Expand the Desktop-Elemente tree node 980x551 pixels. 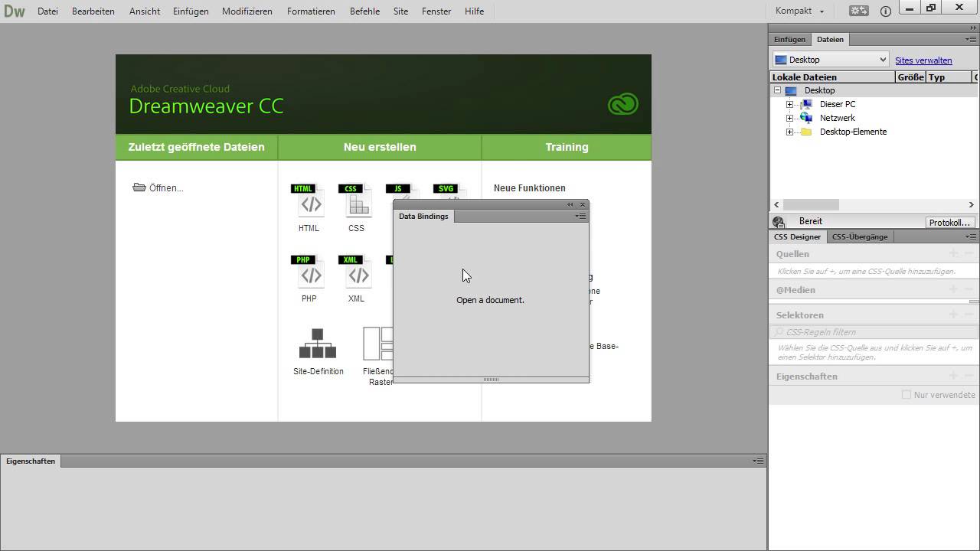789,132
